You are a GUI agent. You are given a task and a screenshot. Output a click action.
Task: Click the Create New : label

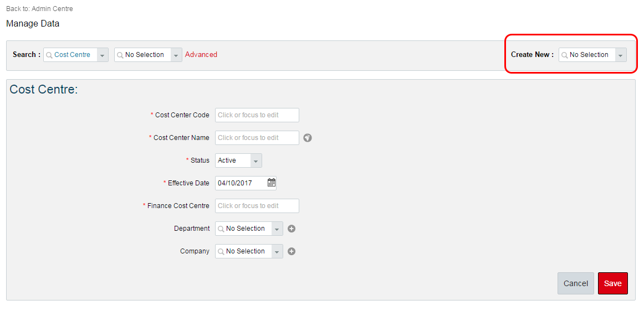pyautogui.click(x=532, y=54)
